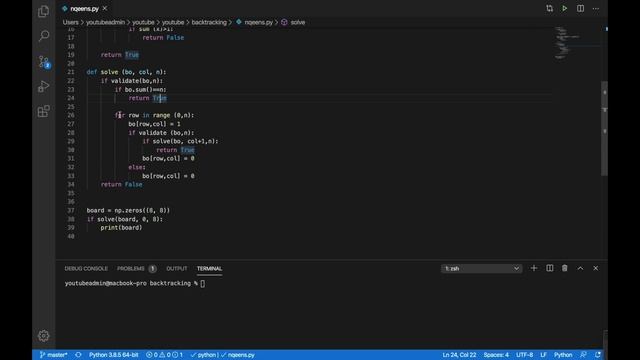640x360 pixels.
Task: Change the UTF-8 file encoding
Action: point(524,355)
